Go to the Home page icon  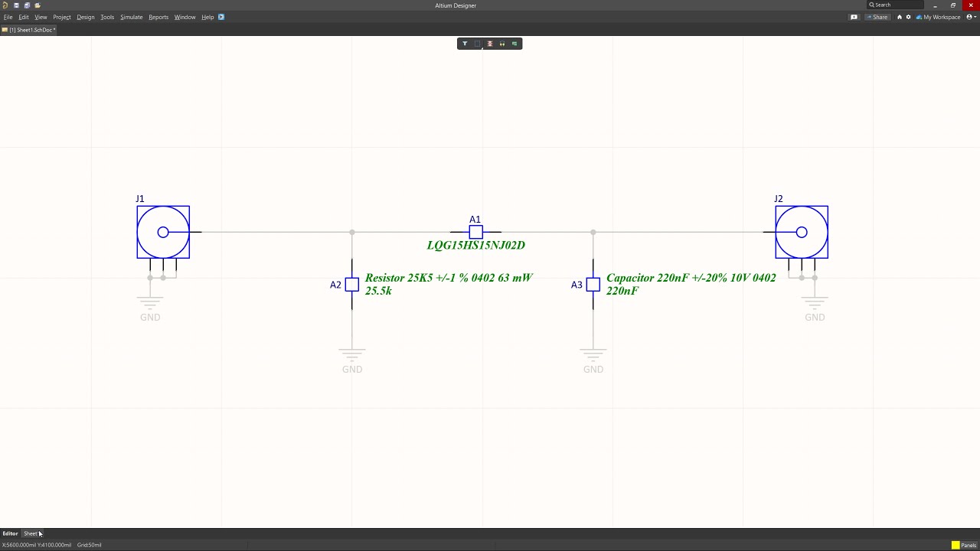(x=900, y=17)
